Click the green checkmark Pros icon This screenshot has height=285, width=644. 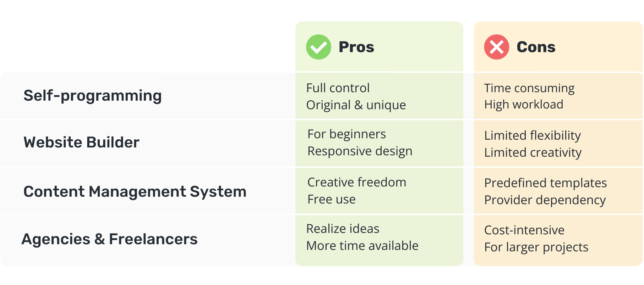318,47
